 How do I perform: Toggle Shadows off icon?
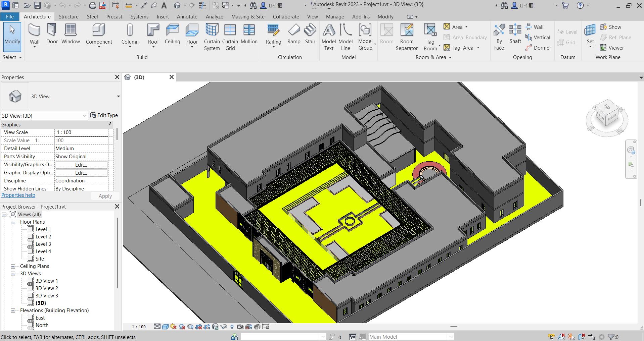click(x=182, y=327)
